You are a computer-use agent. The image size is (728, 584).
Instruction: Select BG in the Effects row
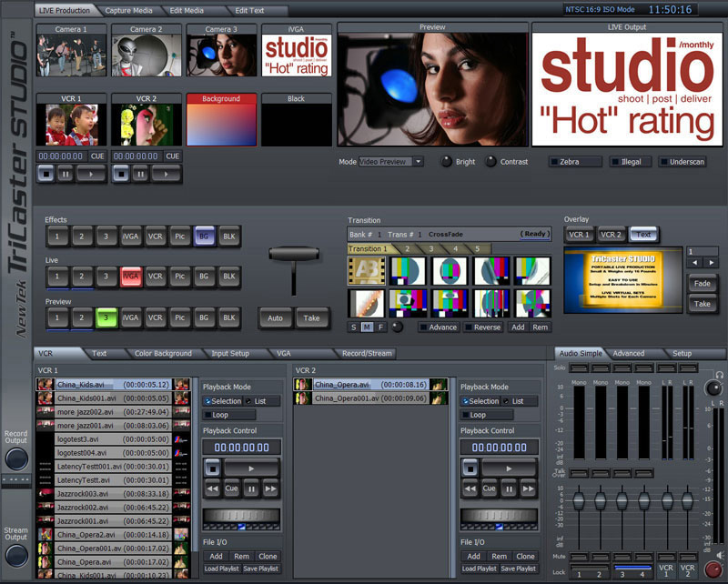(204, 237)
